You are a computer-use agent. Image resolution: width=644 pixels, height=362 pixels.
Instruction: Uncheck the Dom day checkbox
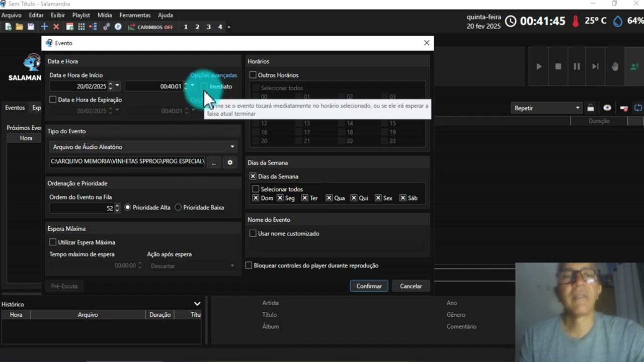click(x=256, y=198)
